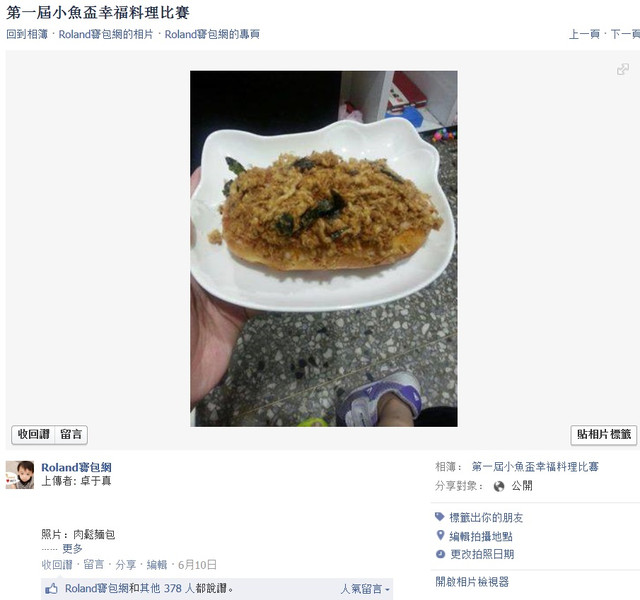Click the tag icon beside 標籤出你的朋友
This screenshot has width=640, height=600.
440,517
